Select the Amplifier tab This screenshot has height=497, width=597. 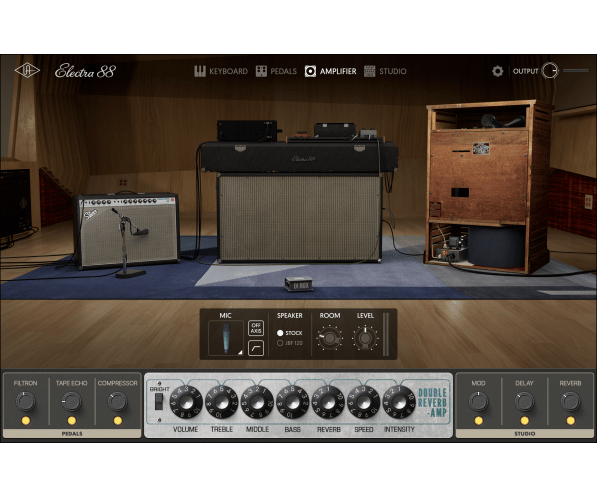tap(330, 71)
